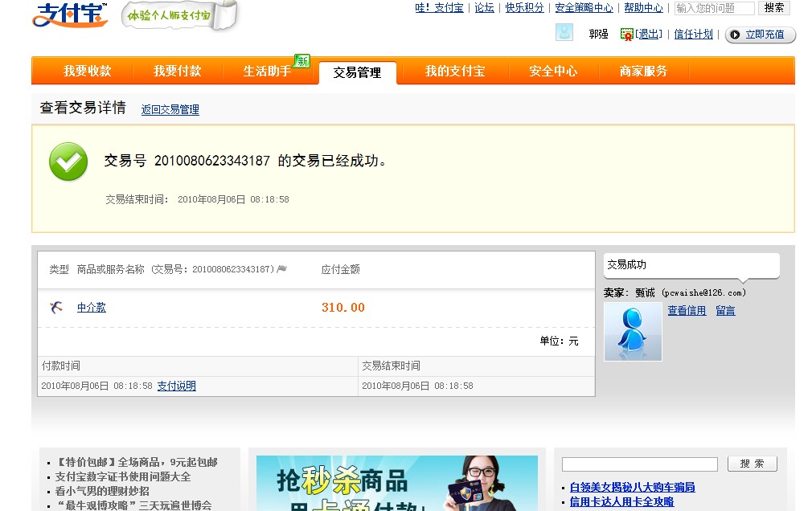
Task: Click the 返回交易管理 link
Action: (x=170, y=110)
